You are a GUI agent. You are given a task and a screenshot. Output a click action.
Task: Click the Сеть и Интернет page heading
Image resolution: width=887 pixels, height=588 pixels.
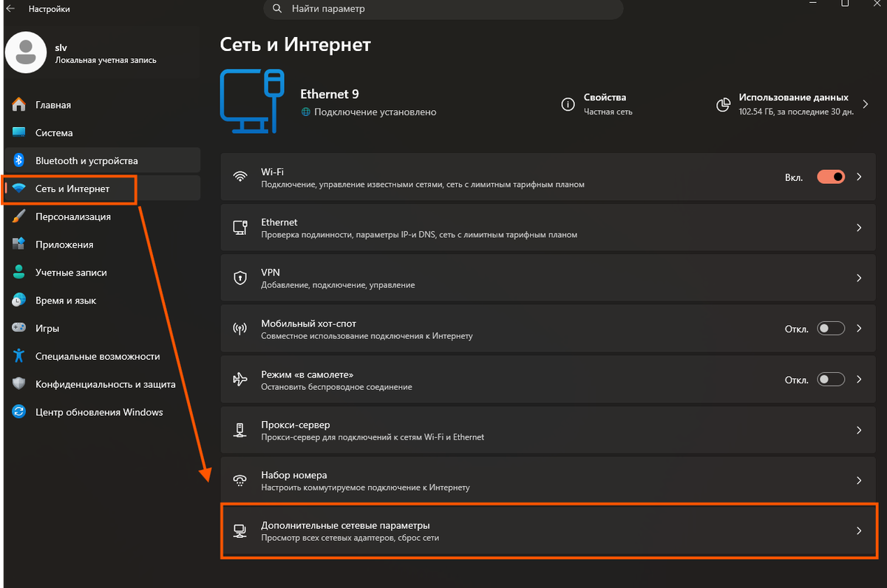pos(296,44)
